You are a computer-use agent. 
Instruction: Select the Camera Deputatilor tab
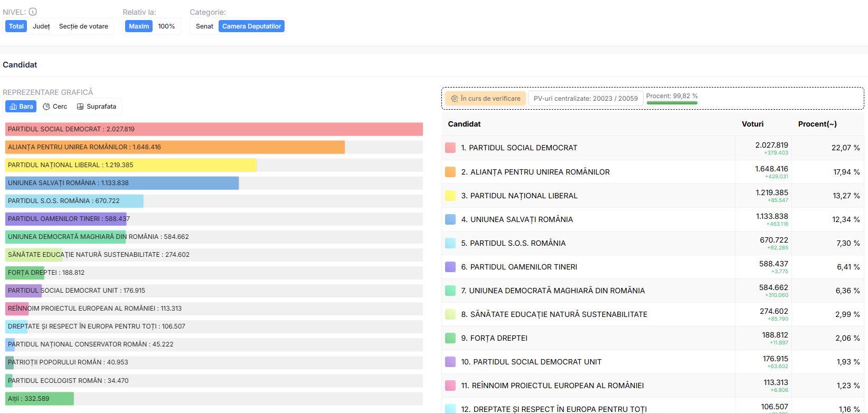pos(251,26)
